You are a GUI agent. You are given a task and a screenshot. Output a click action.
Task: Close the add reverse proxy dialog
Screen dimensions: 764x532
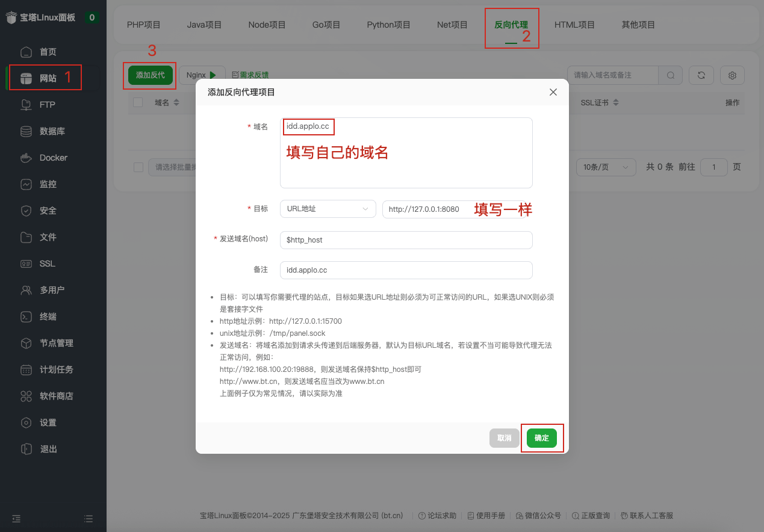[x=553, y=92]
